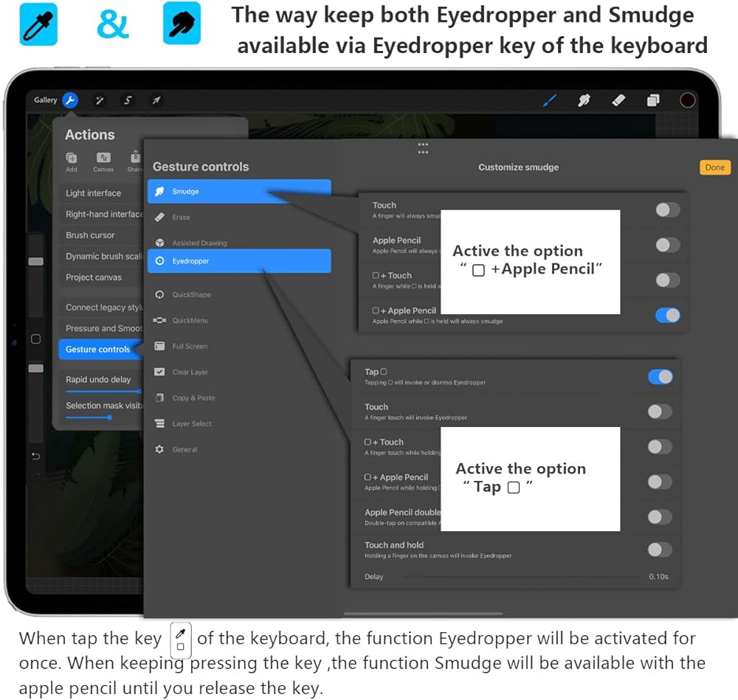
Task: Open the Layers panel icon
Action: pos(653,100)
